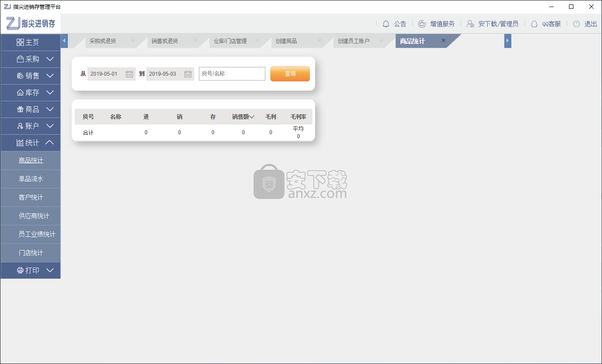Close the 创建员工账户 tab

(382, 40)
